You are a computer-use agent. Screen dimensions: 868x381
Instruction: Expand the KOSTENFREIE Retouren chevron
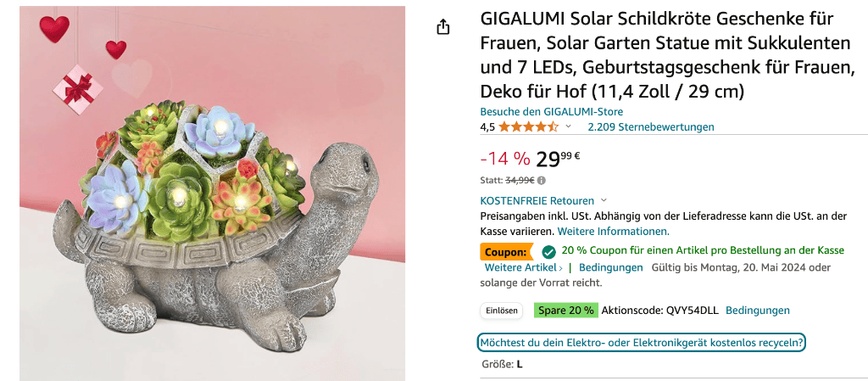(x=604, y=201)
